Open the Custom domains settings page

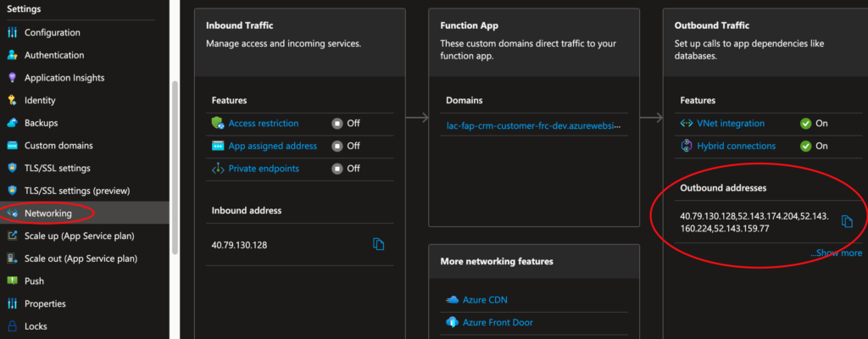58,146
